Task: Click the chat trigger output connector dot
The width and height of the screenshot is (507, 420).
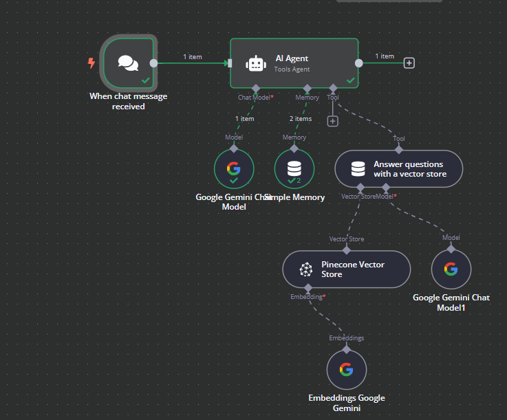Action: click(x=154, y=63)
